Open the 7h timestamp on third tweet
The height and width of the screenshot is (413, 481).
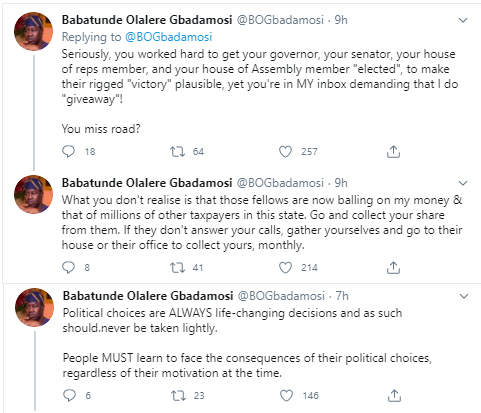click(342, 296)
